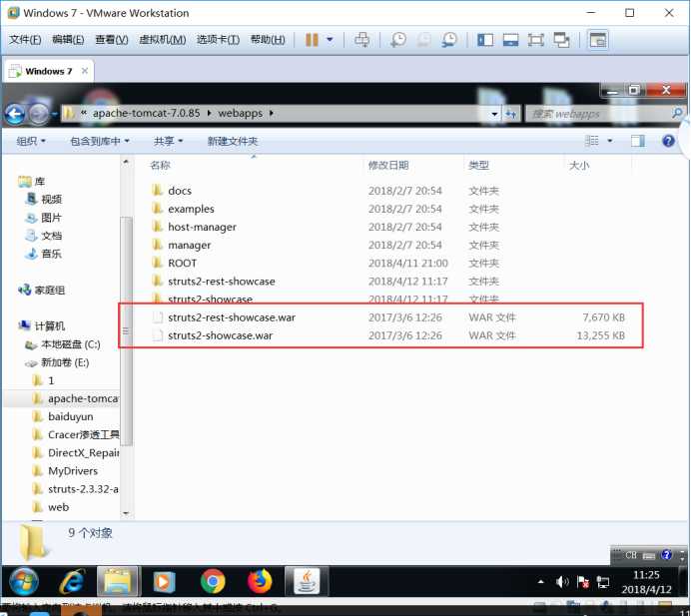The width and height of the screenshot is (691, 616).
Task: Select the struts2-rest-showcase.war file
Action: click(x=232, y=317)
